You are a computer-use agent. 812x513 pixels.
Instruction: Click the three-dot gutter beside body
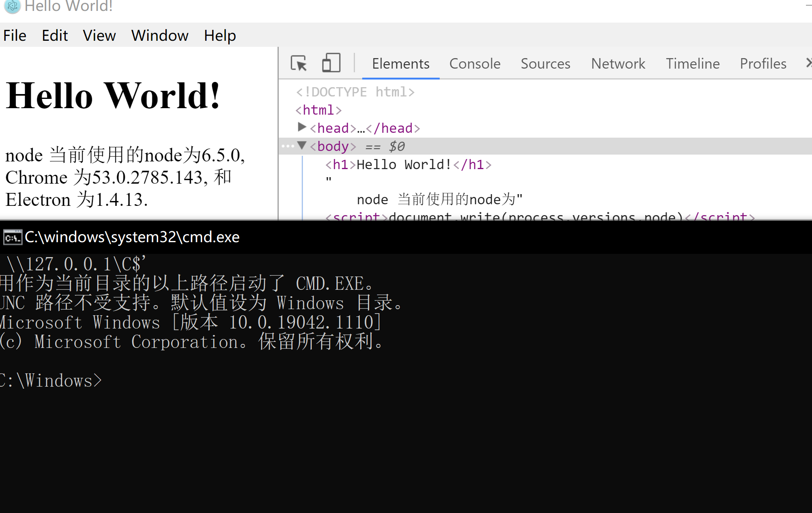tap(288, 146)
